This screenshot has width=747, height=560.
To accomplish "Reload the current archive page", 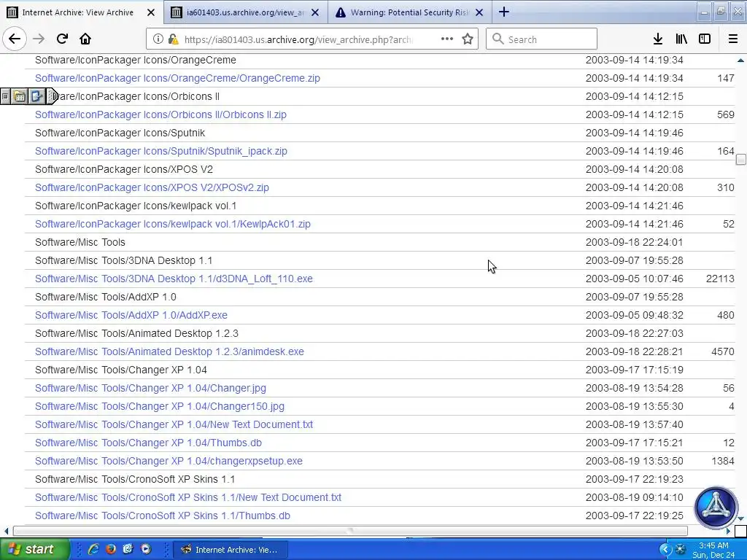I will tap(62, 39).
